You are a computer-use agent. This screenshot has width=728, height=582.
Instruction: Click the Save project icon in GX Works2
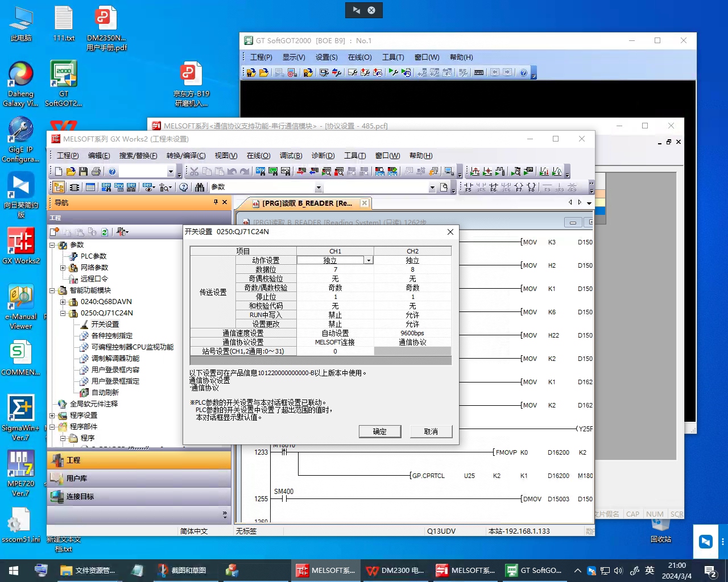coord(83,172)
